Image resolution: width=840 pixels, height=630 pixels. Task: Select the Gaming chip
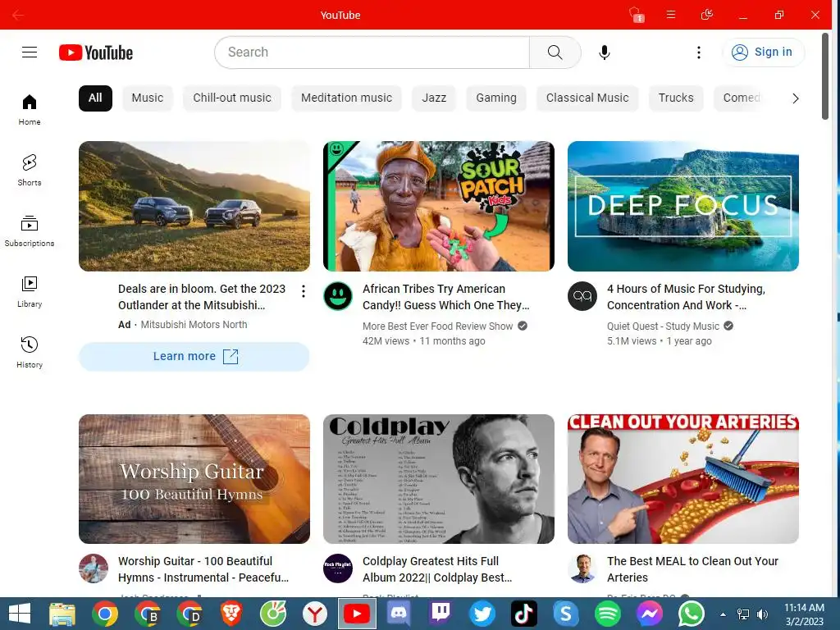tap(496, 98)
